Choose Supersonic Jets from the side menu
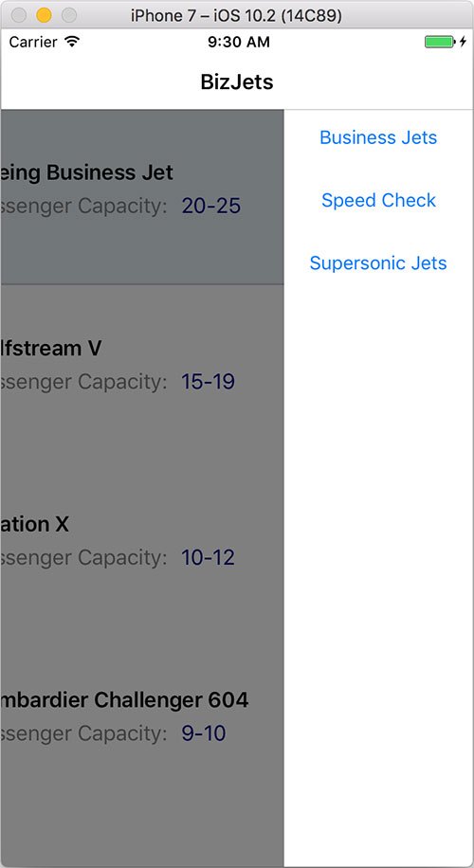474x868 pixels. coord(378,262)
